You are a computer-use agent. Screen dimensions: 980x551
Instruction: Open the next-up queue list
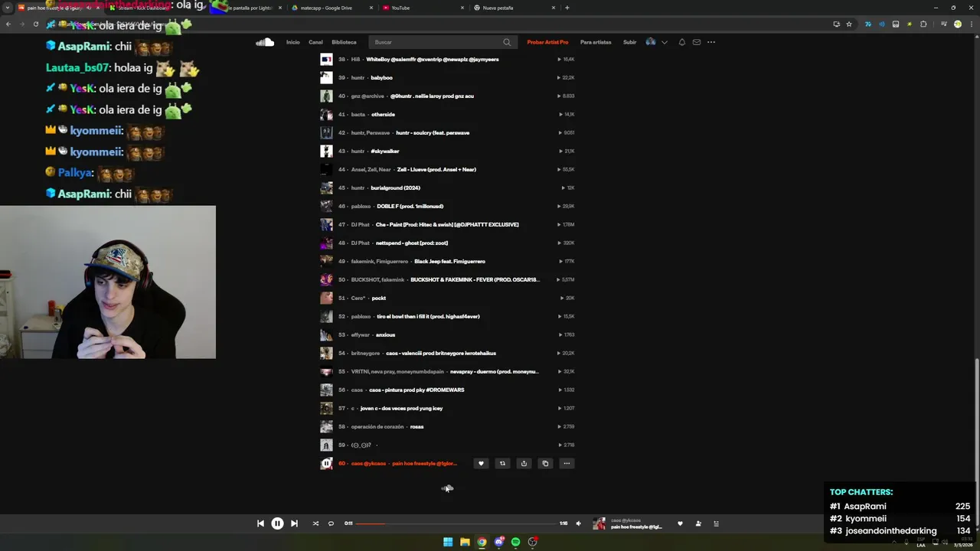[717, 523]
